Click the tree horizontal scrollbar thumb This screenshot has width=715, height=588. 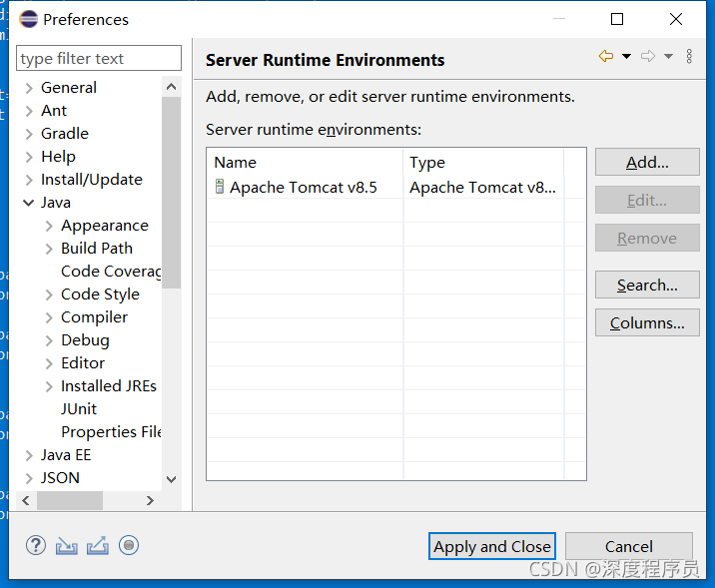(x=70, y=500)
